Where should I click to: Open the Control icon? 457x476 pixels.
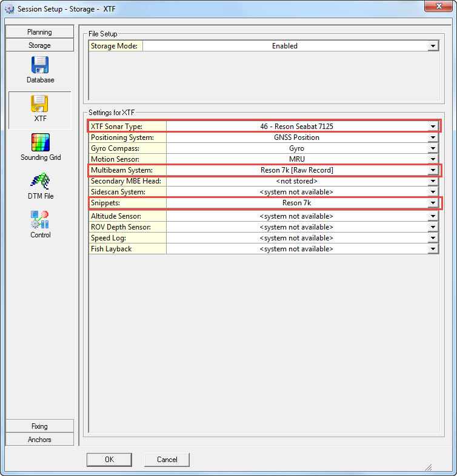click(40, 225)
